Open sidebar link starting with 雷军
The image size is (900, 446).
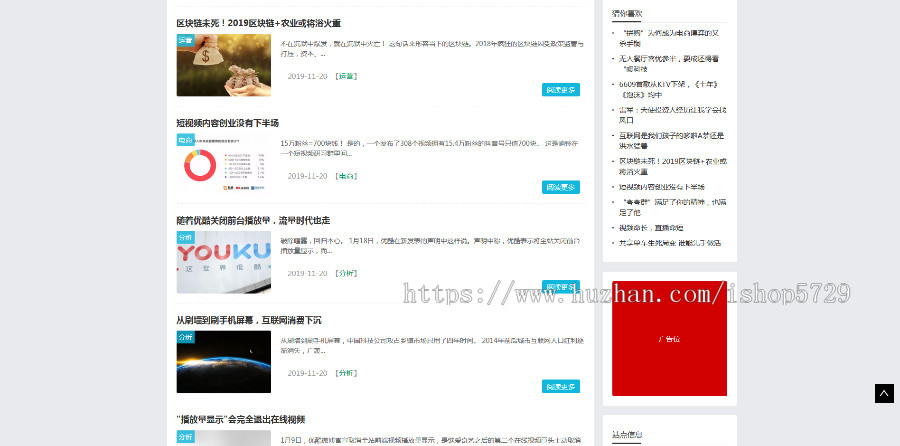click(672, 115)
